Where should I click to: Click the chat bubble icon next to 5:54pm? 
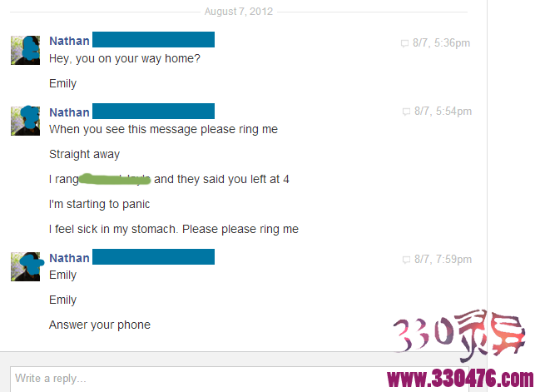(x=406, y=112)
